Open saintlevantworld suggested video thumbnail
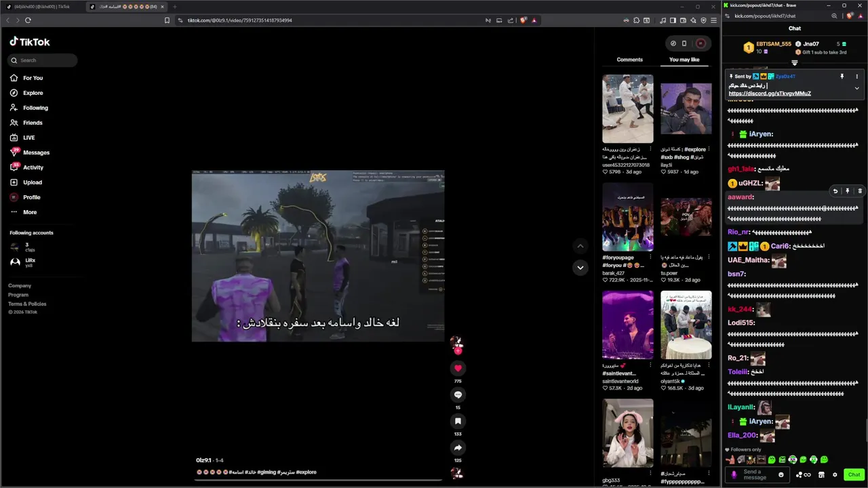Screen dimensions: 868x488 (628, 325)
